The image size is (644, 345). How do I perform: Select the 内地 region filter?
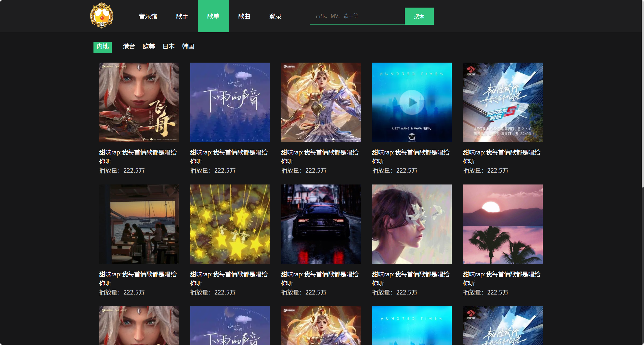tap(103, 47)
